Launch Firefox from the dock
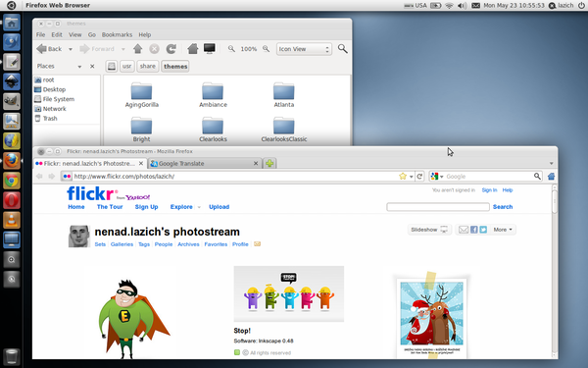Screen dimensions: 588x368 (11, 161)
